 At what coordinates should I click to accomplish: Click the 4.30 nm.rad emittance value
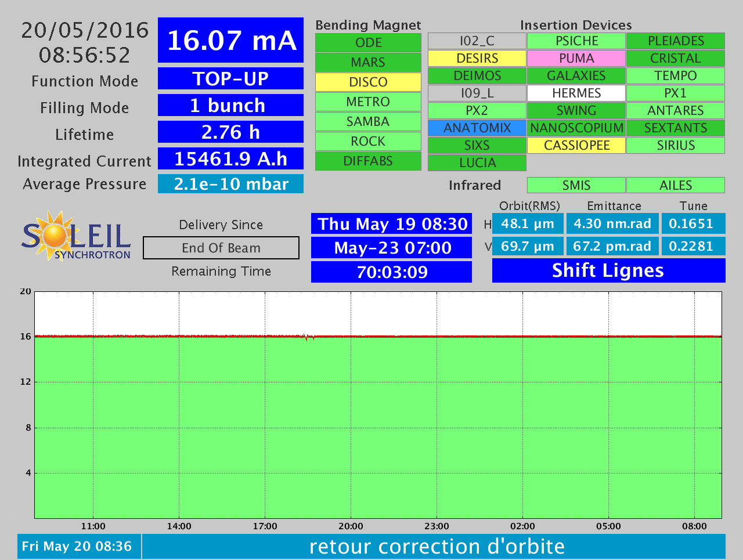pos(612,223)
